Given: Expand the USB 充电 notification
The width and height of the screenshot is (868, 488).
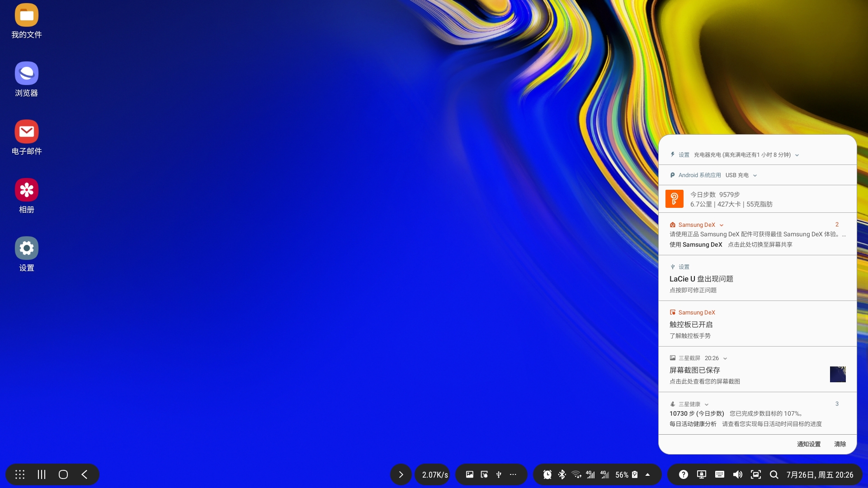Looking at the screenshot, I should (x=755, y=175).
